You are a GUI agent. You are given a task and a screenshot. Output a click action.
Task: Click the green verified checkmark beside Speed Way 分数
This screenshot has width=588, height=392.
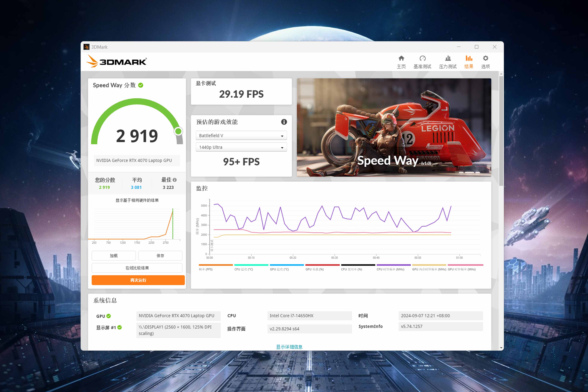141,85
